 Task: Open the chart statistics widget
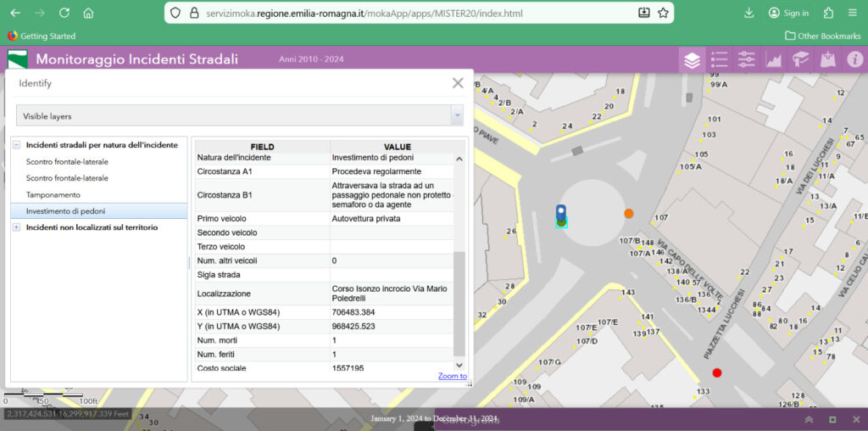774,59
